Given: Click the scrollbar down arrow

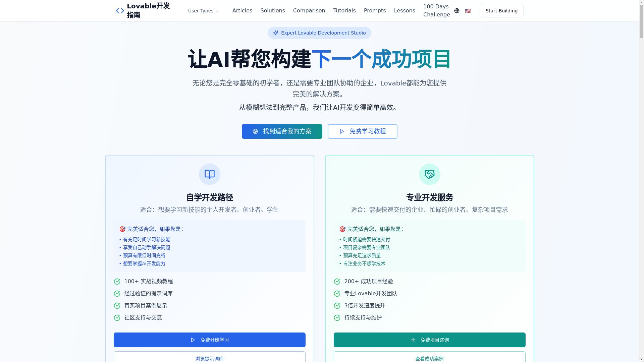Looking at the screenshot, I should pyautogui.click(x=641, y=359).
